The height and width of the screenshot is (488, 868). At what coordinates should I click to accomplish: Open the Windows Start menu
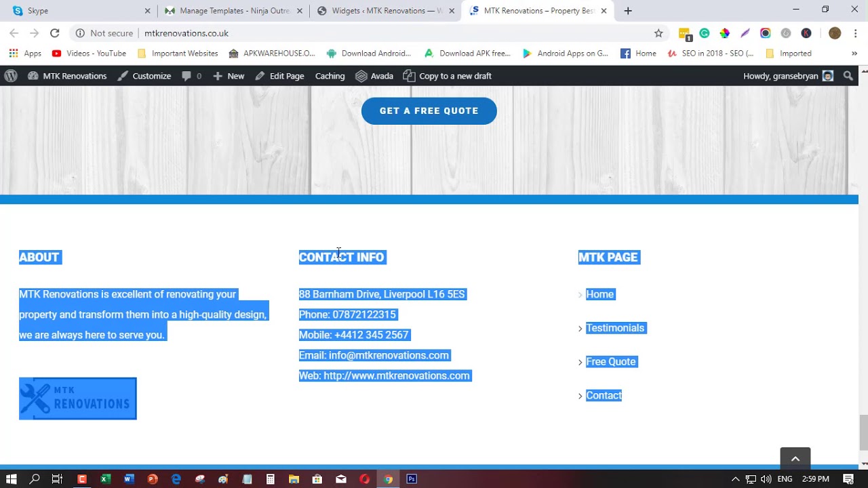click(x=12, y=479)
